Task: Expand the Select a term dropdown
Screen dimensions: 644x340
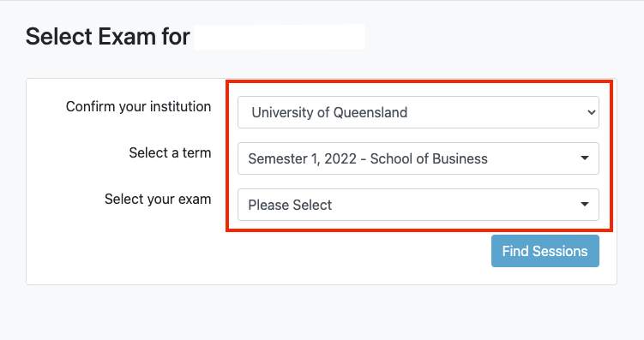Action: [x=418, y=158]
